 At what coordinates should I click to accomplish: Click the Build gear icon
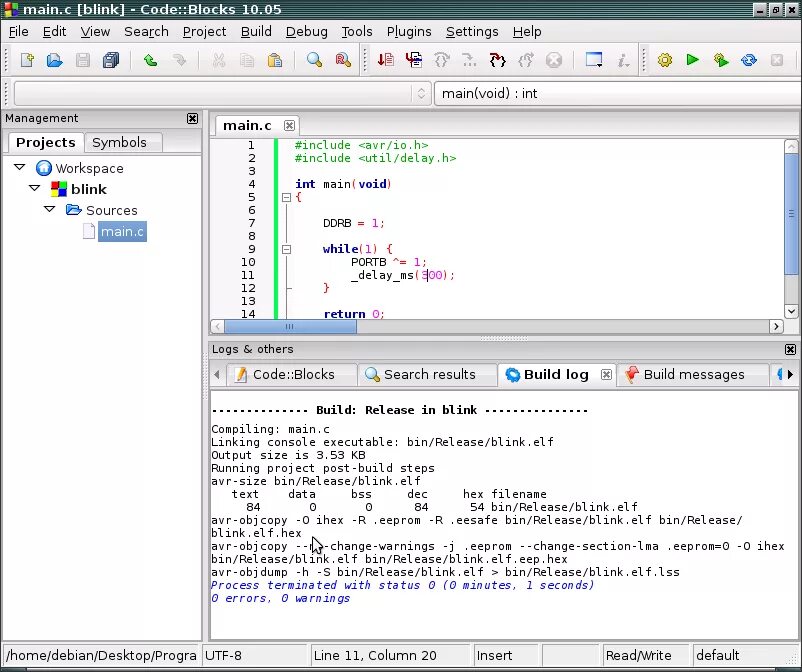coord(665,60)
